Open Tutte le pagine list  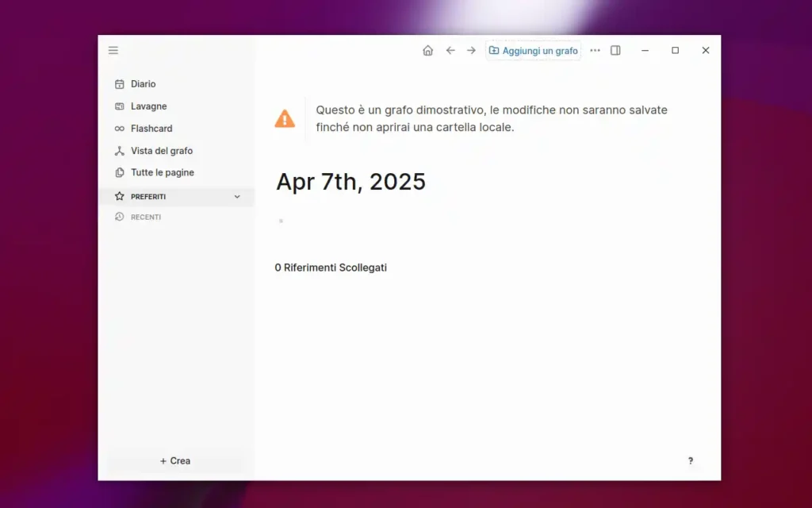[162, 172]
